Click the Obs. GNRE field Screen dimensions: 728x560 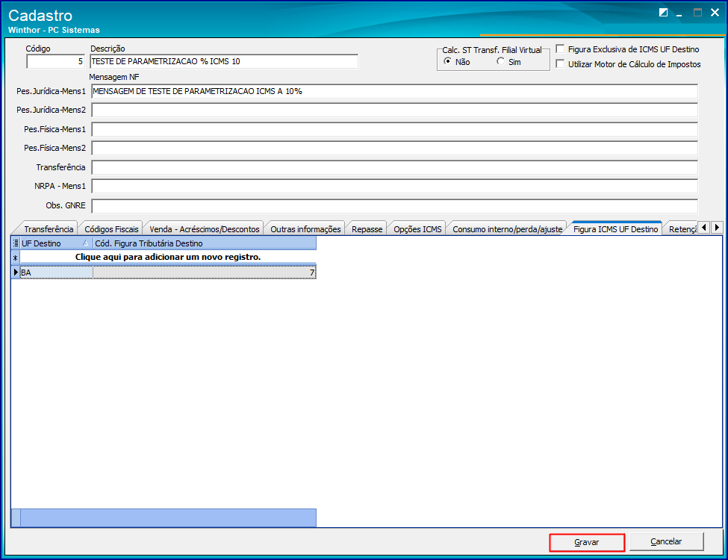[395, 205]
